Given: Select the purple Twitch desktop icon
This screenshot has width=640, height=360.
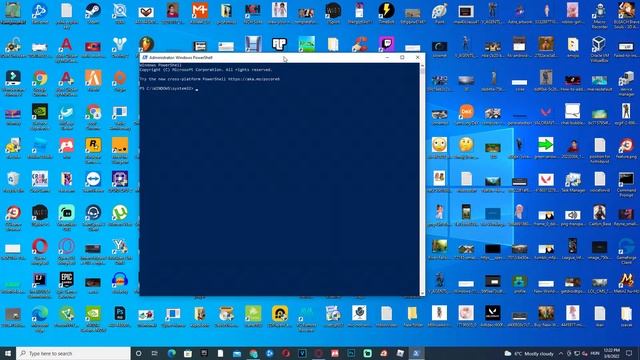Looking at the screenshot, I should tap(386, 44).
